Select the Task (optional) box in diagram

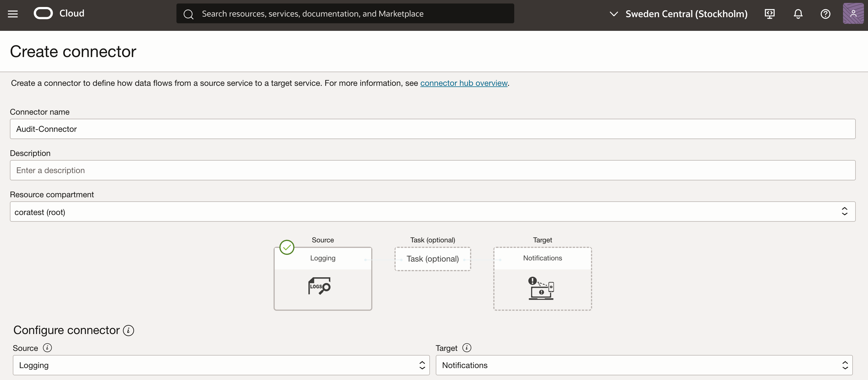click(x=433, y=259)
